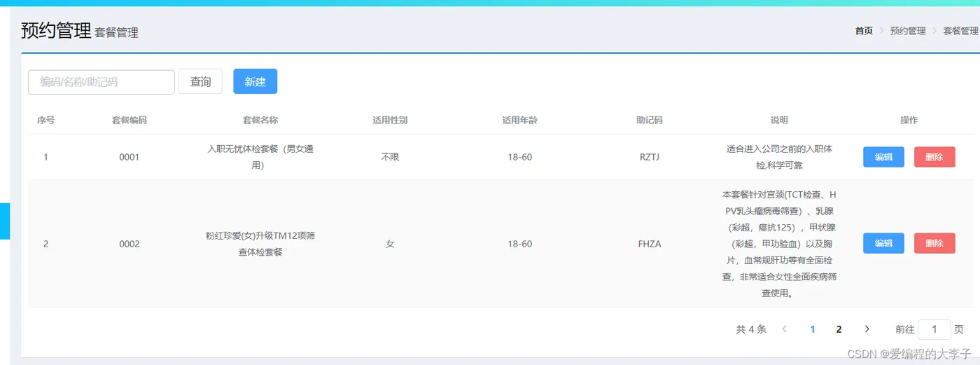This screenshot has width=980, height=365.
Task: Select pagination page 2
Action: [x=839, y=329]
